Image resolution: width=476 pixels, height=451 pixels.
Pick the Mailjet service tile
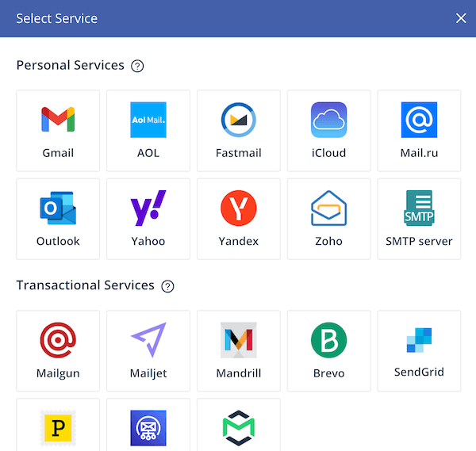point(148,350)
